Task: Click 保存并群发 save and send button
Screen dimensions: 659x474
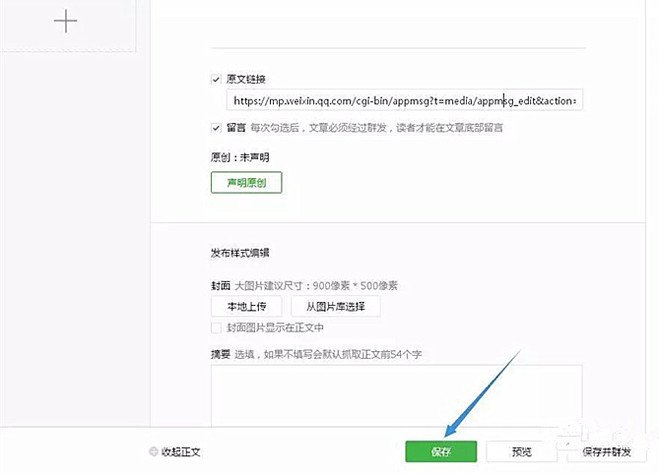Action: (606, 452)
